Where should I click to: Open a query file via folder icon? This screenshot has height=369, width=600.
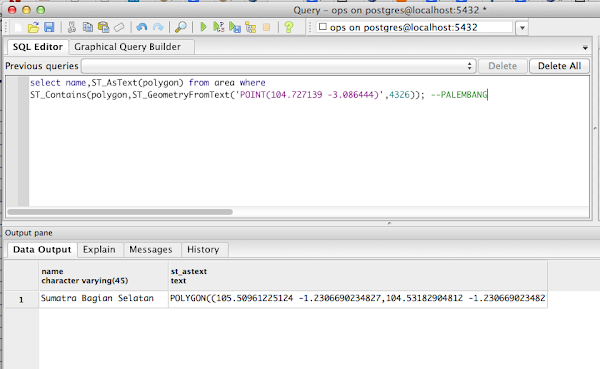click(x=33, y=27)
